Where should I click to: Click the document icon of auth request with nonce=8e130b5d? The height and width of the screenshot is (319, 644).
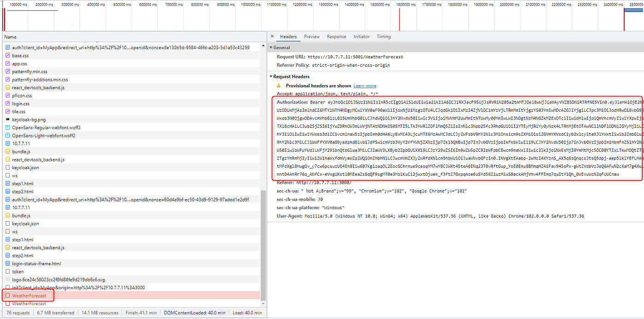(x=7, y=47)
